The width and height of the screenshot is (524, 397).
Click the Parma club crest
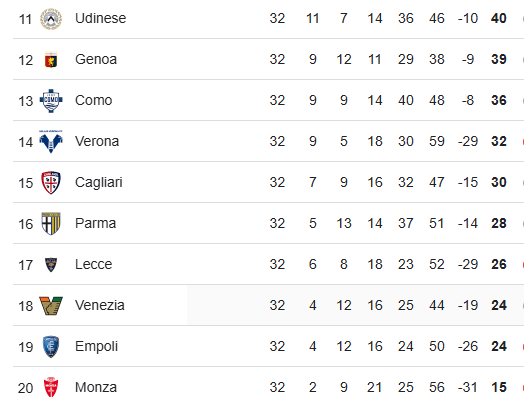[51, 224]
